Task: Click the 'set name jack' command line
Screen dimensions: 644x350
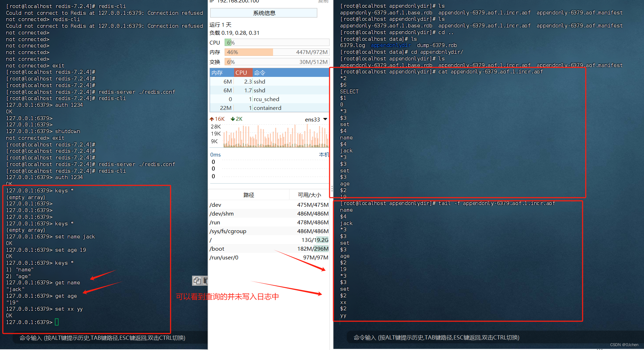Action: (50, 237)
